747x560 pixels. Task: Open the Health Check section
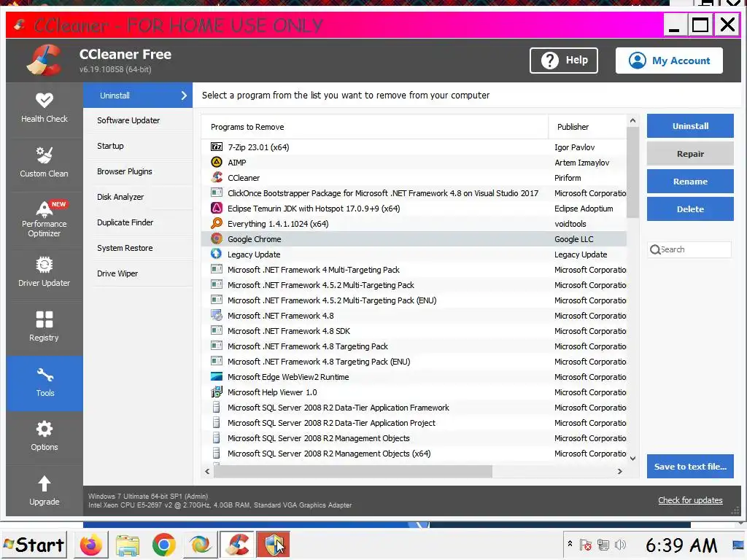click(44, 108)
